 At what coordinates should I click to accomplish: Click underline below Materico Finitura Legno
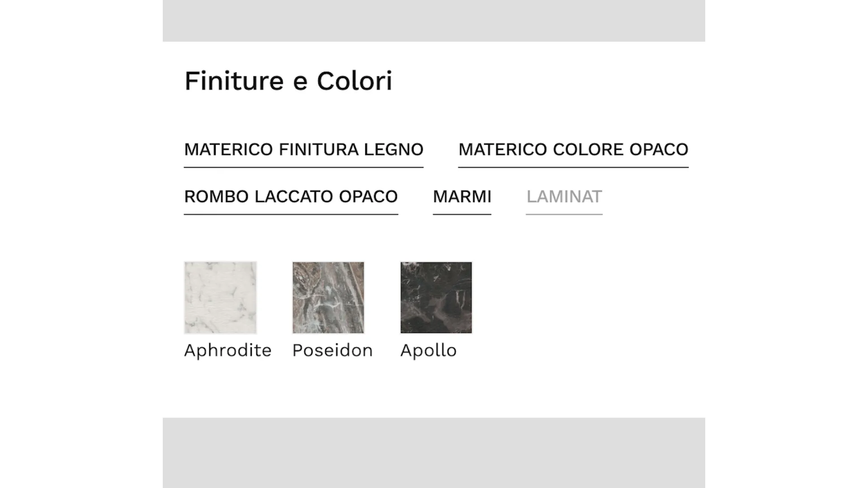pos(303,167)
